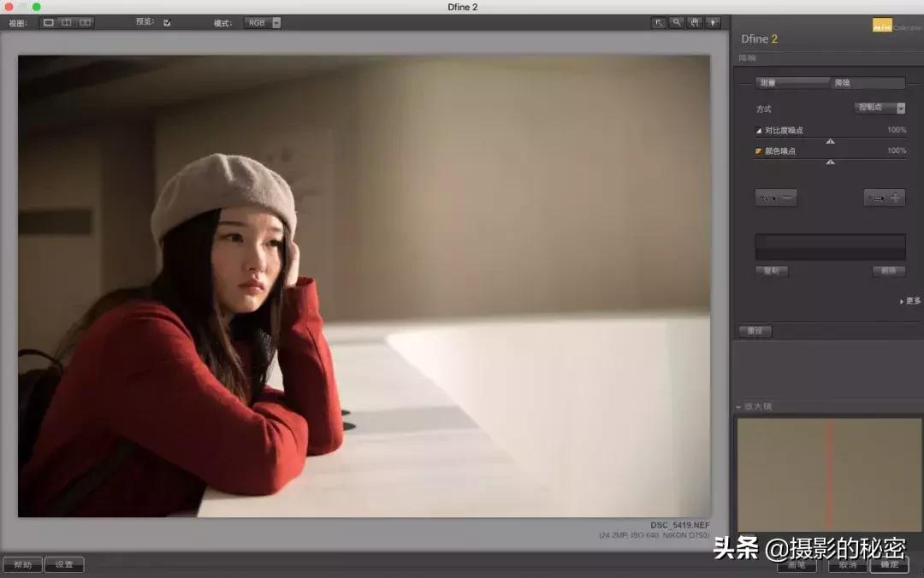Click the main photo preview

[x=364, y=286]
